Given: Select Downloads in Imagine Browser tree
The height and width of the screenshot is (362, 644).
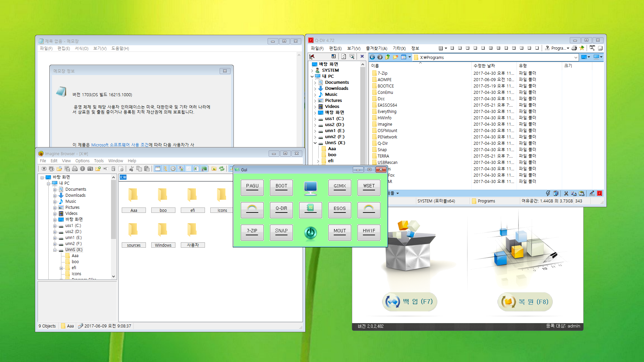Looking at the screenshot, I should [x=75, y=195].
